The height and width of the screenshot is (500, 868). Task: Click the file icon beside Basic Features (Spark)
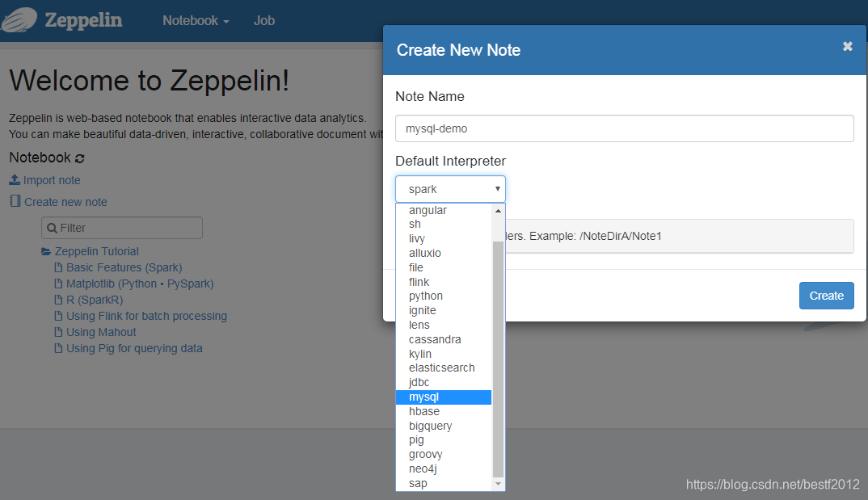tap(58, 267)
